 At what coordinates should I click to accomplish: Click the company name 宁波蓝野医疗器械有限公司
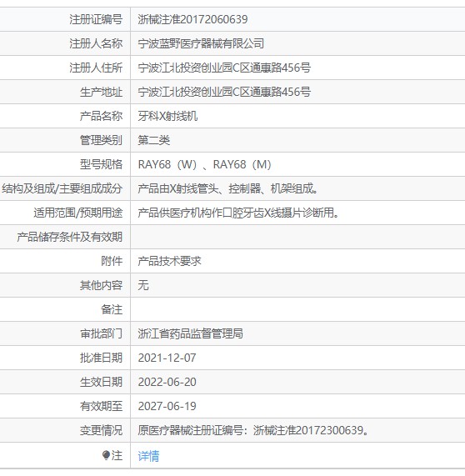201,43
